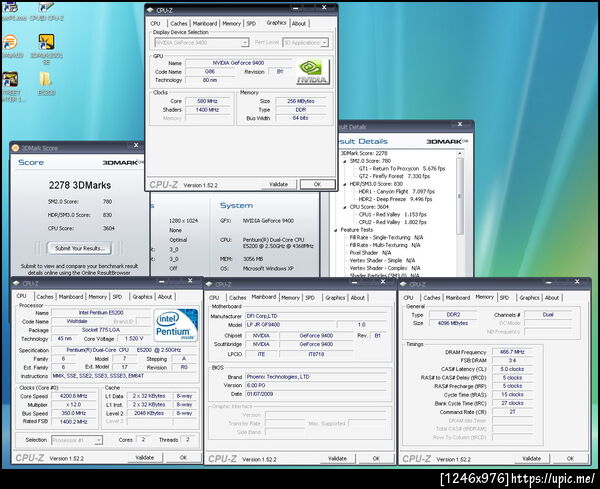The image size is (600, 489).
Task: Click the '4096 MBytes' memory size value
Action: (x=453, y=323)
